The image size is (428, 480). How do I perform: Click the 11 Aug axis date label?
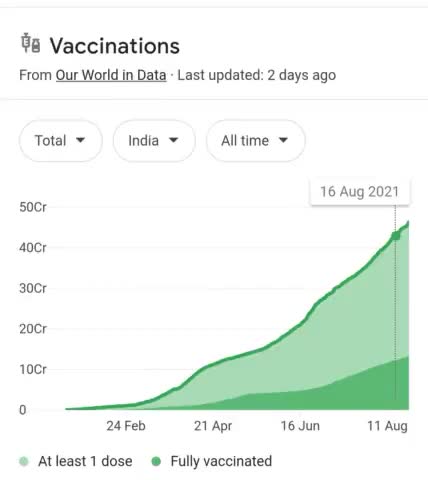387,426
